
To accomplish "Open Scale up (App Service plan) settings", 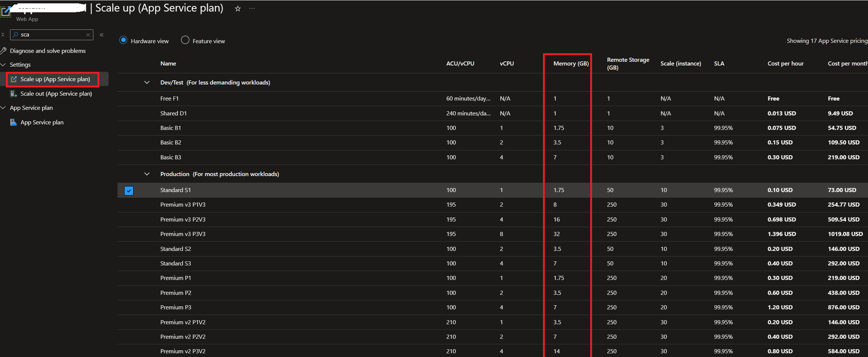I will tap(55, 79).
